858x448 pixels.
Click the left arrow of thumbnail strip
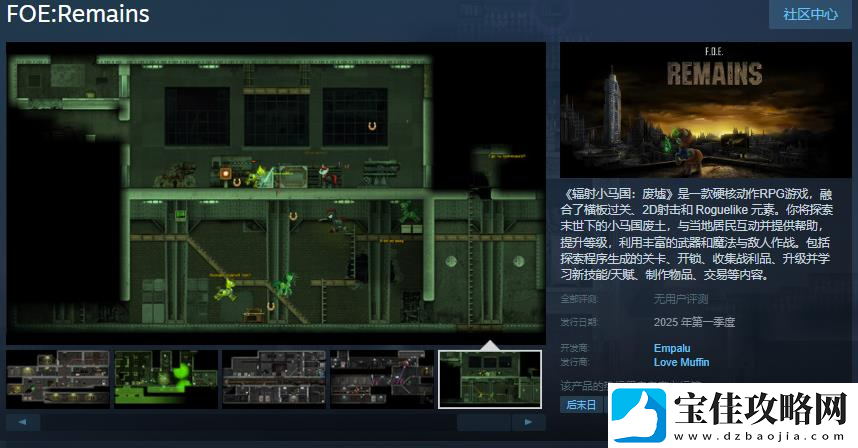pos(22,422)
